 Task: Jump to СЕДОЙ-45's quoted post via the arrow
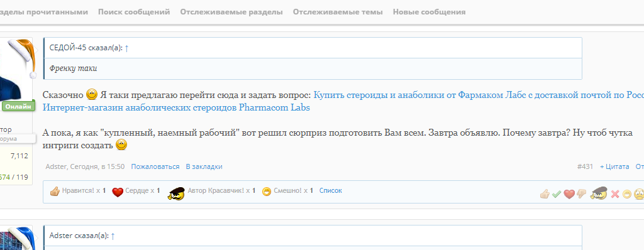(126, 48)
